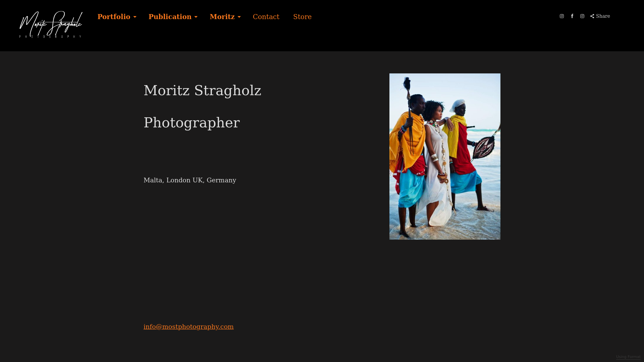Open the beach photo thumbnail
Screen dimensions: 644x362
tap(445, 157)
